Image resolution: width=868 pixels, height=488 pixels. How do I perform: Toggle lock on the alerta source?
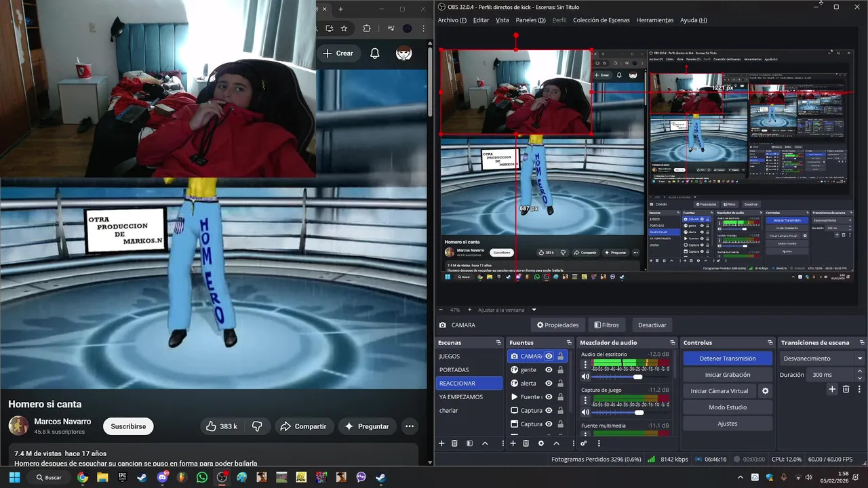click(561, 383)
